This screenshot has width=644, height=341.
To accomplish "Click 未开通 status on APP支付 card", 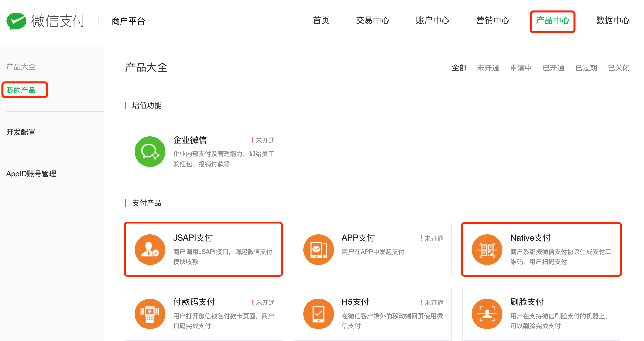I will click(x=432, y=238).
